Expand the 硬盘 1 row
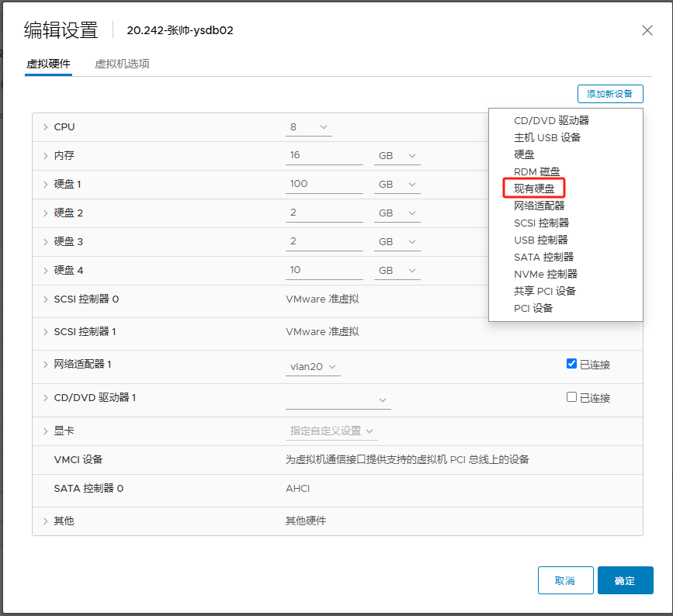The image size is (673, 616). click(x=46, y=185)
